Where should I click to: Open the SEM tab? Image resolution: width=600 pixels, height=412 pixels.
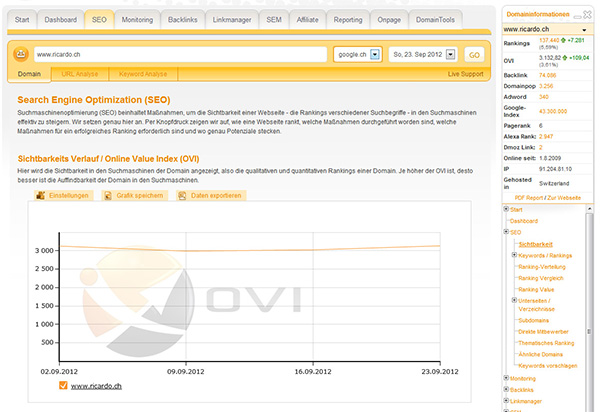274,20
